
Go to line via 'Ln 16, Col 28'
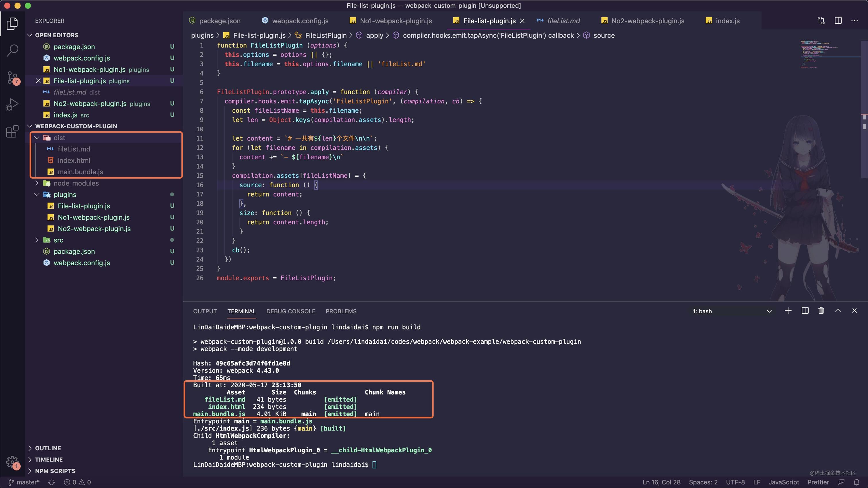coord(661,482)
